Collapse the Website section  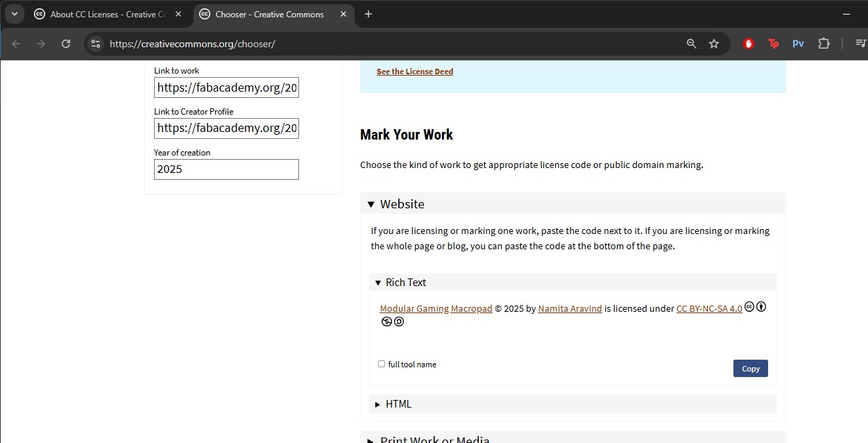coord(573,204)
